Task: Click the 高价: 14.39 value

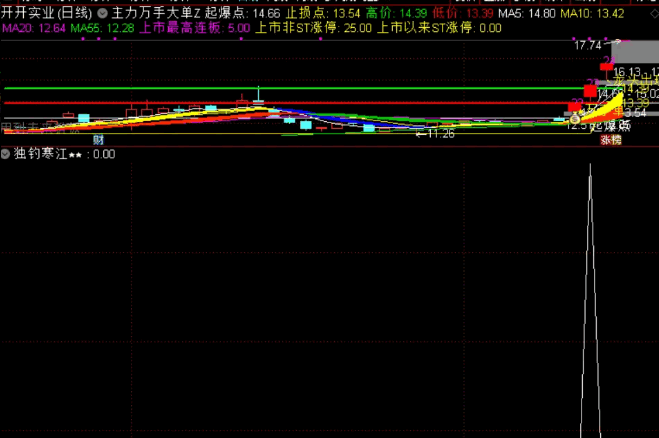Action: (396, 13)
